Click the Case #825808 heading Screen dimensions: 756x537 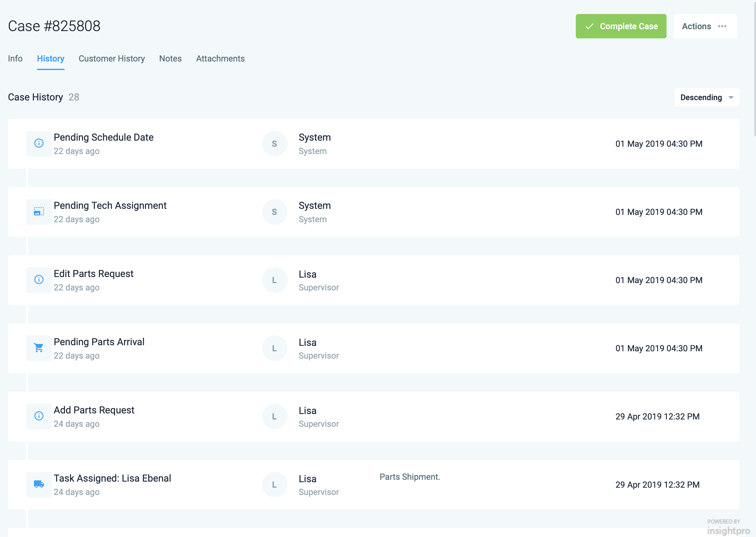click(x=54, y=26)
